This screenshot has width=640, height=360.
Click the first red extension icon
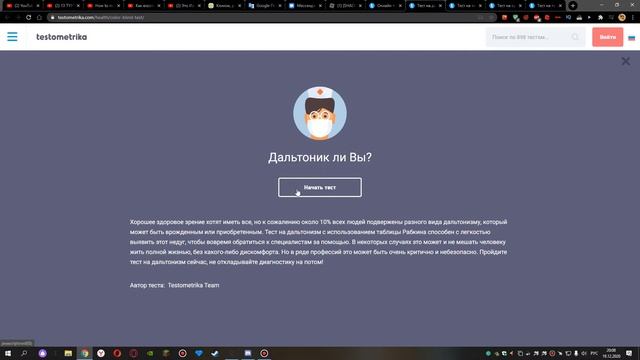coord(504,18)
